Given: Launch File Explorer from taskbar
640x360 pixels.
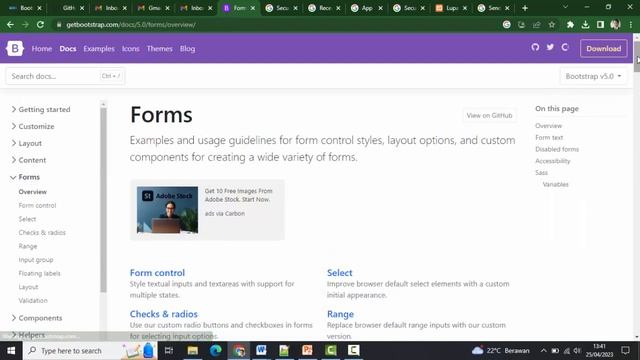Looking at the screenshot, I should (193, 350).
